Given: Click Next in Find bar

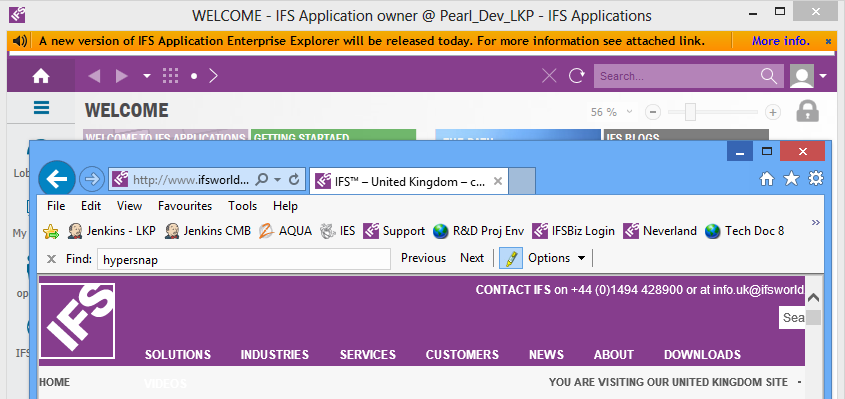Looking at the screenshot, I should (472, 258).
